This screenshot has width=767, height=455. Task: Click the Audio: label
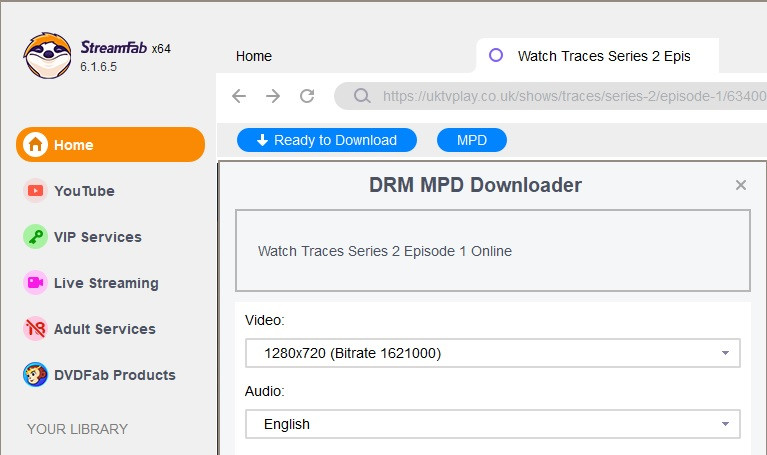pyautogui.click(x=265, y=391)
